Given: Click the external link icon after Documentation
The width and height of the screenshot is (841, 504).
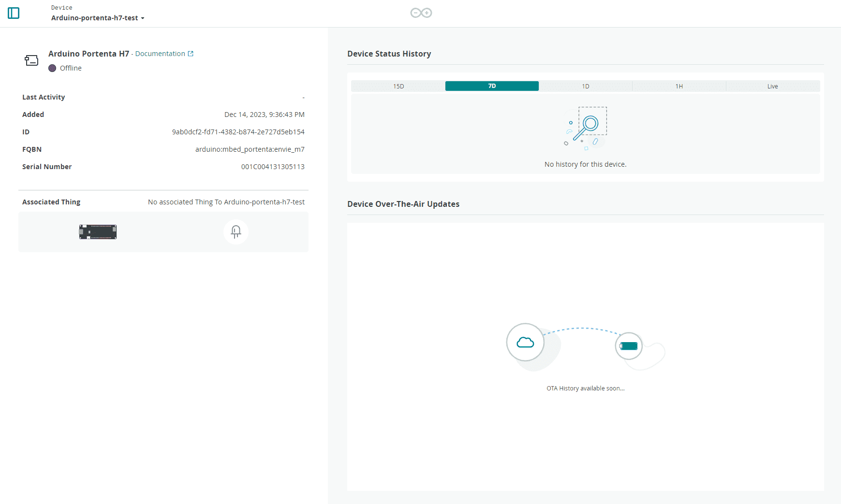Looking at the screenshot, I should click(x=191, y=54).
